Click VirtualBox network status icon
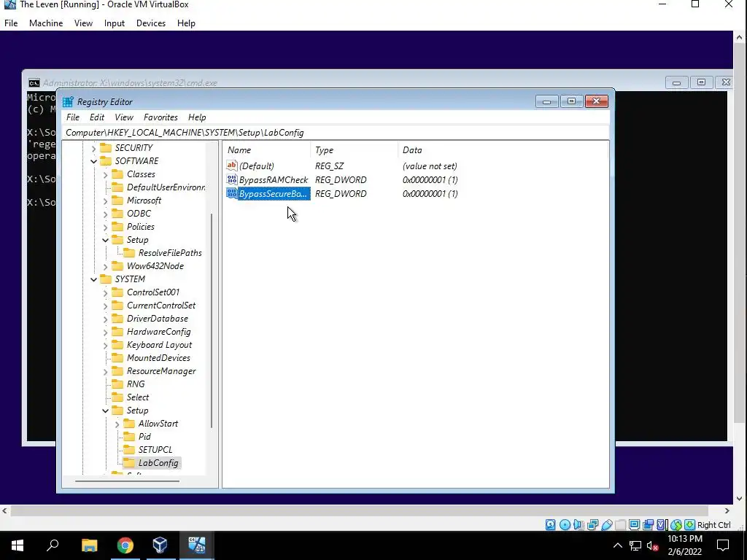747x560 pixels. (592, 525)
